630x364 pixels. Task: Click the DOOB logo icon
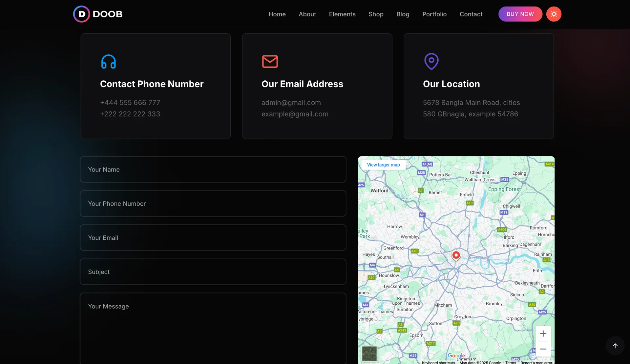tap(82, 14)
